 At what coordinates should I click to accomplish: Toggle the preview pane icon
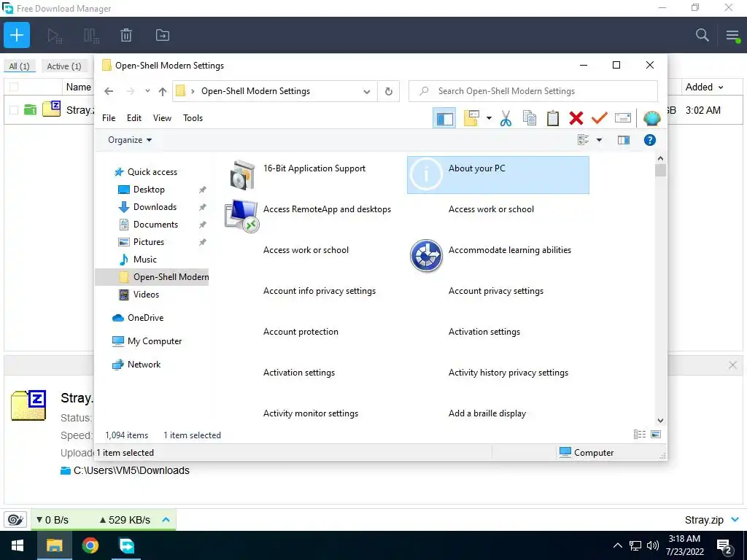click(x=624, y=140)
